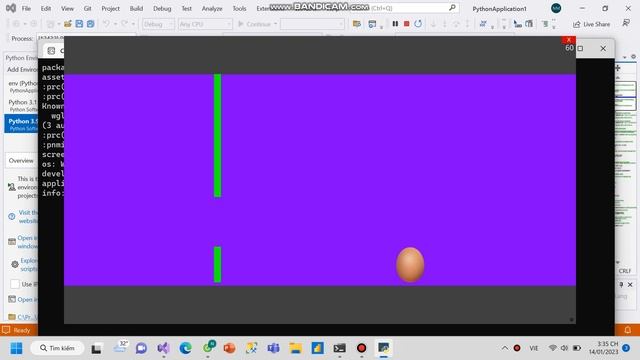
Task: Open the Tools menu
Action: pos(239,8)
